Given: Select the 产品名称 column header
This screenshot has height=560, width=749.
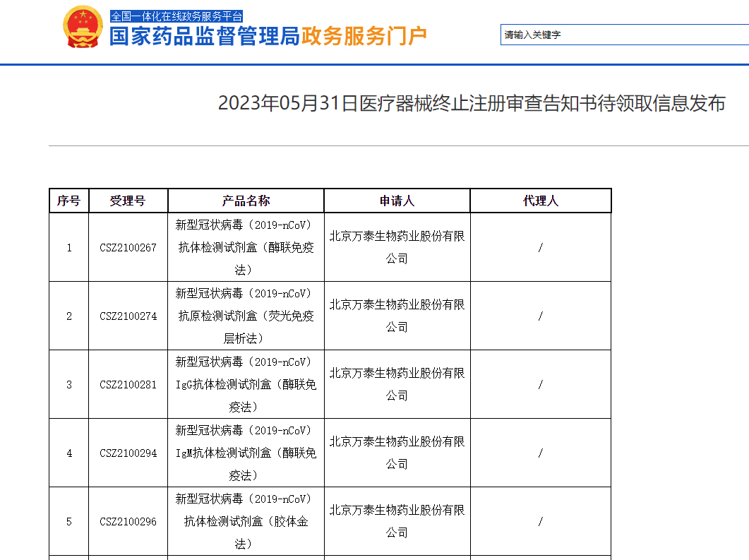Looking at the screenshot, I should coord(246,201).
